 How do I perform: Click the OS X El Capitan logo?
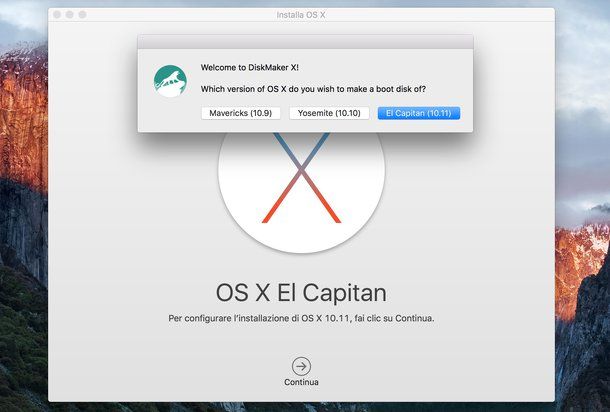[301, 193]
